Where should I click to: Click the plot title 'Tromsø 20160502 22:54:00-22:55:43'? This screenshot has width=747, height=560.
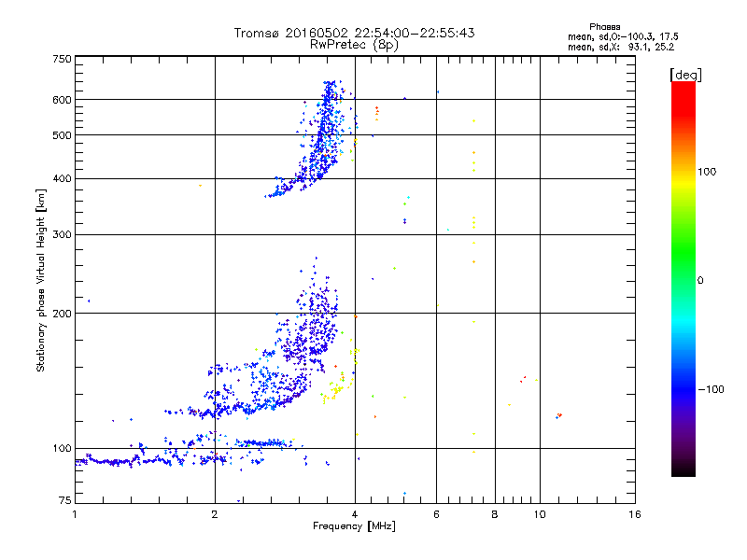click(354, 33)
